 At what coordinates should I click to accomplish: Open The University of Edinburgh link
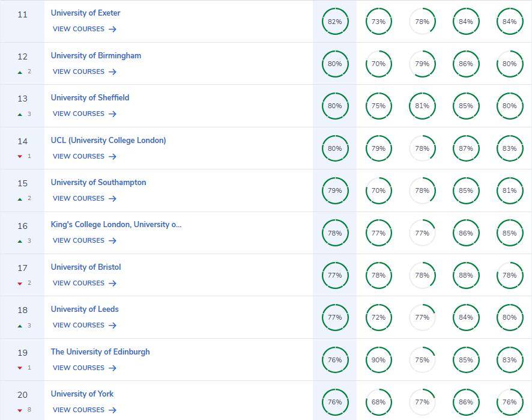[x=100, y=352]
